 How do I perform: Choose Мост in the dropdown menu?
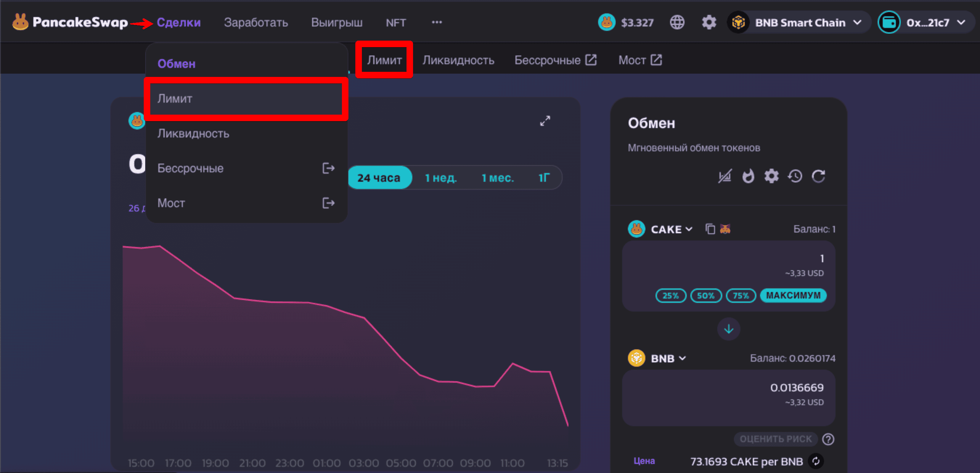[246, 203]
